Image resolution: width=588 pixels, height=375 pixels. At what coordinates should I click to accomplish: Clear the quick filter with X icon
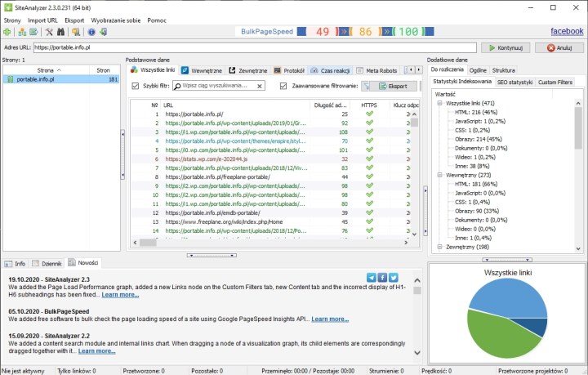click(260, 87)
